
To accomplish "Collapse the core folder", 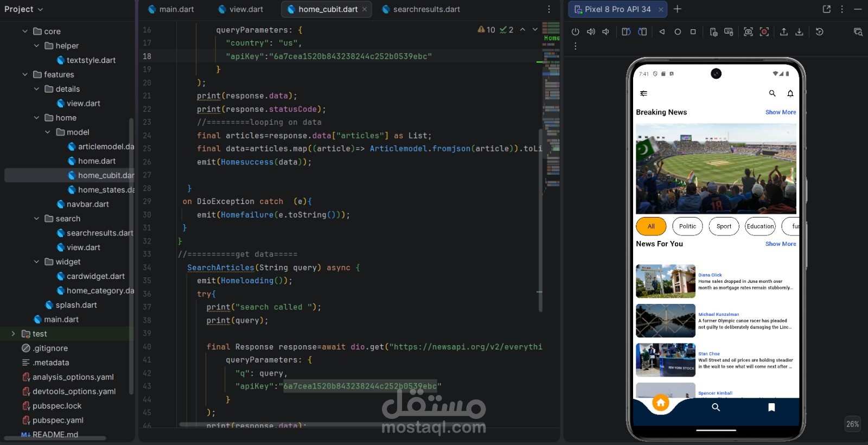I will click(x=25, y=31).
